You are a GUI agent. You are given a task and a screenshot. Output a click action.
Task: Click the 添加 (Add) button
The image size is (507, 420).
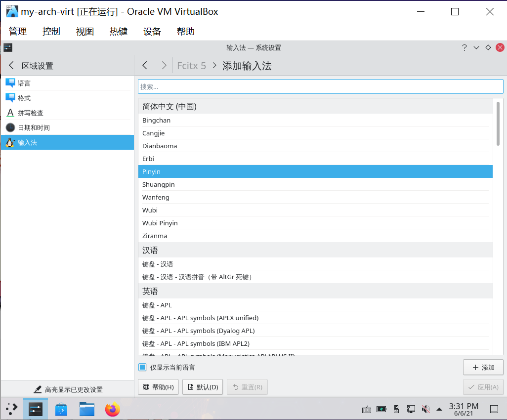(483, 367)
